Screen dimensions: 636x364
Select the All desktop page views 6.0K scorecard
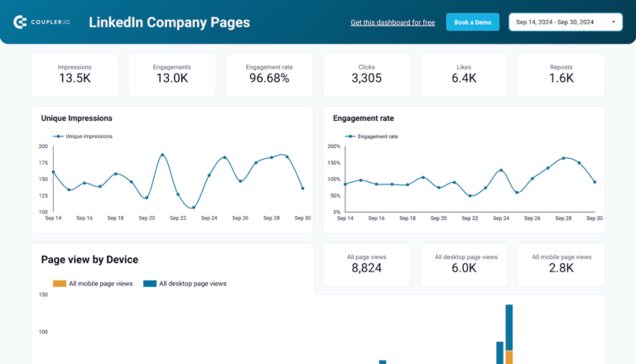464,265
